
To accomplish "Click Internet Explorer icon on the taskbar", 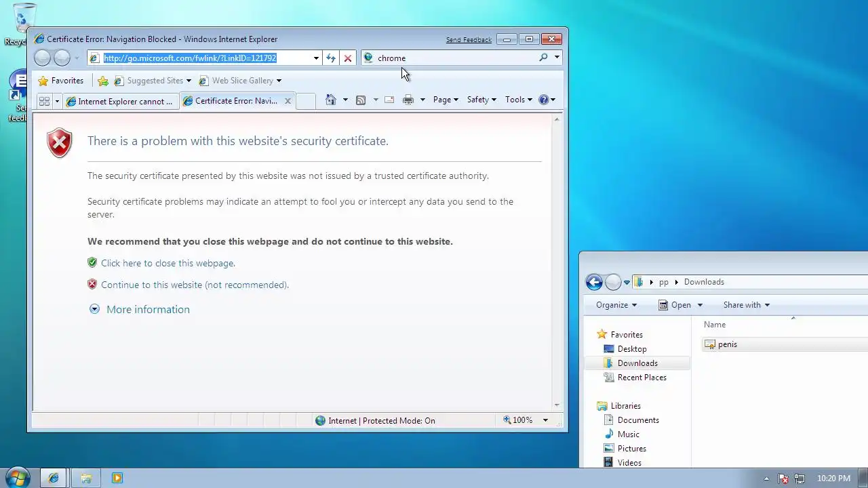I will tap(54, 478).
